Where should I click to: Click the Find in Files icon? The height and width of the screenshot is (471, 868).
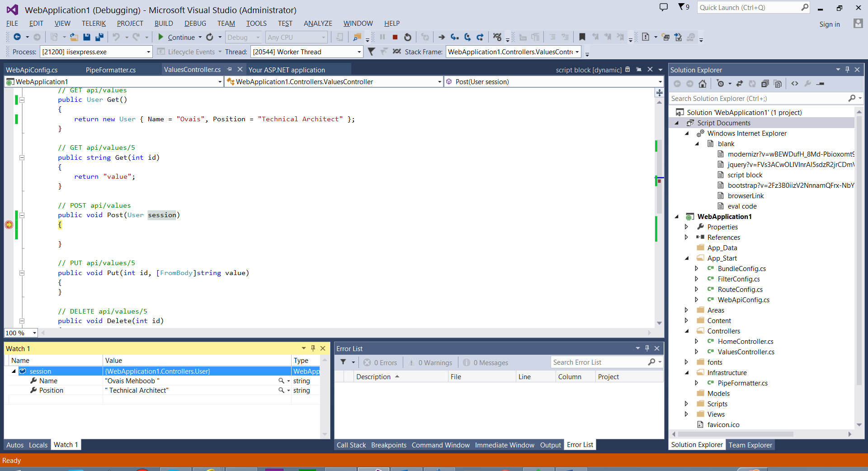[x=357, y=37]
